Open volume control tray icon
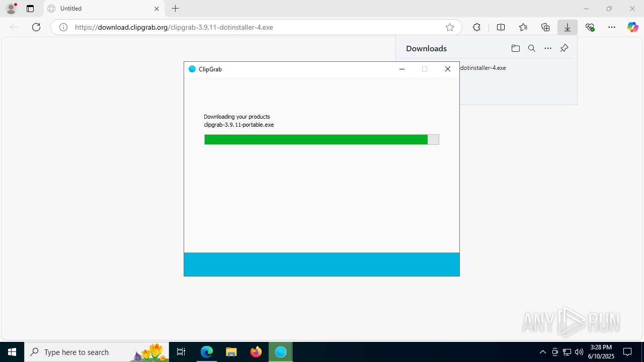This screenshot has height=362, width=644. click(579, 352)
